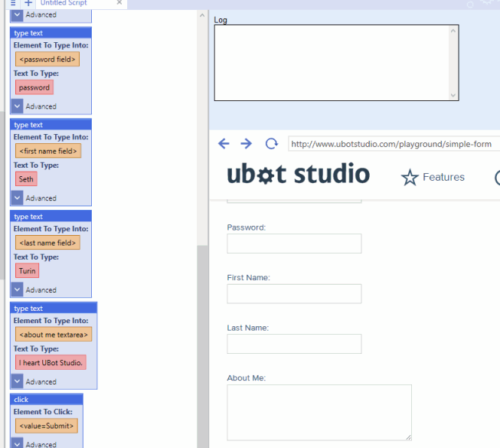Go back in the browser
Screen dimensions: 500x448
(x=224, y=143)
